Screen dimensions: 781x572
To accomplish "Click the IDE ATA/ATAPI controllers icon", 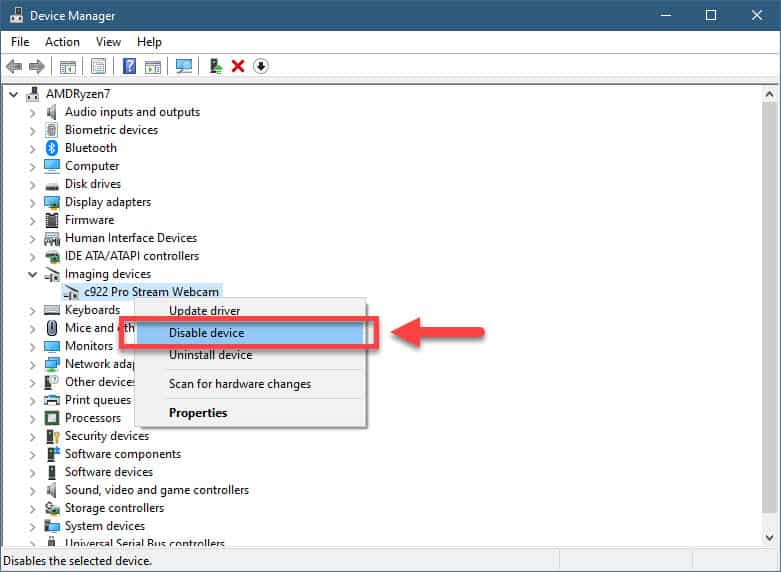I will (52, 257).
